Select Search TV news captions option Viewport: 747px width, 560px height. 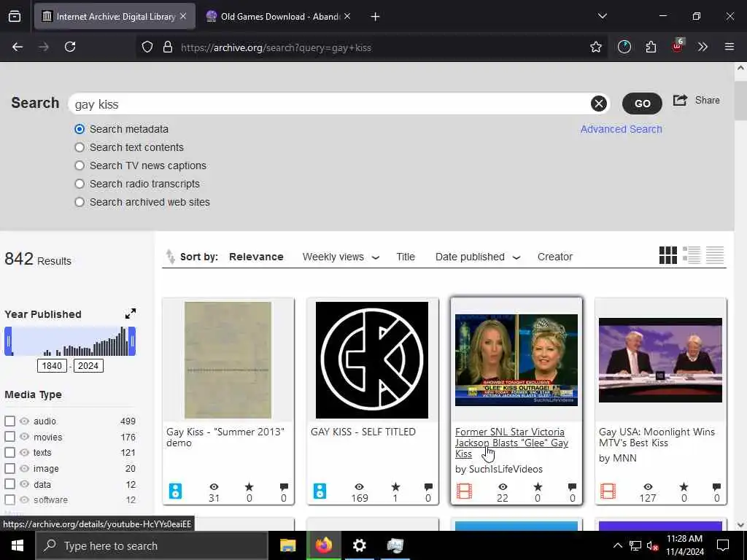click(x=80, y=166)
